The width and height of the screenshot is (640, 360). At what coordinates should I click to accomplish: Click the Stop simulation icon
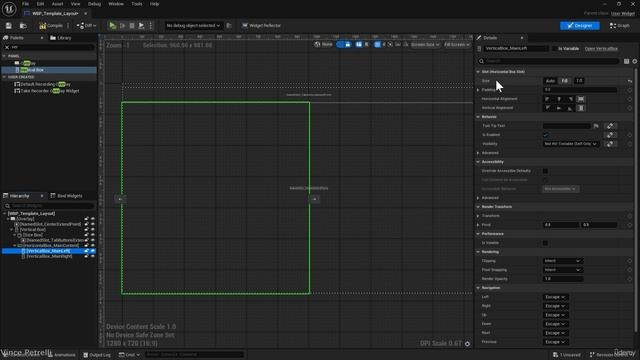click(x=132, y=26)
